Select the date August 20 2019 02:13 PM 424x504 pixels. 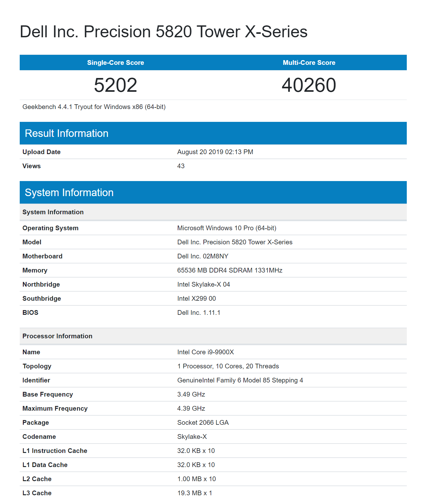point(215,152)
